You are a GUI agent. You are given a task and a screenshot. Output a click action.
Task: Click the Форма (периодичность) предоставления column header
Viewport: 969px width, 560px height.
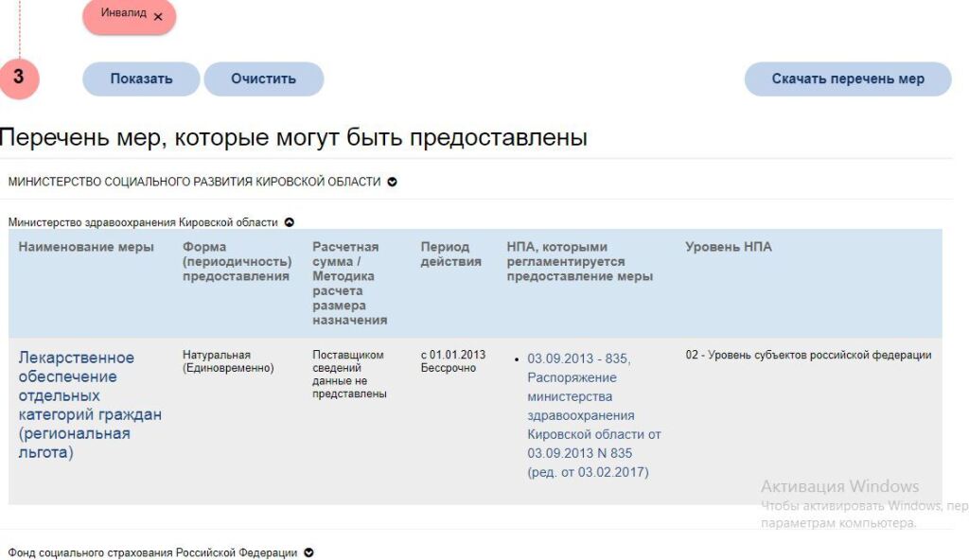[236, 261]
